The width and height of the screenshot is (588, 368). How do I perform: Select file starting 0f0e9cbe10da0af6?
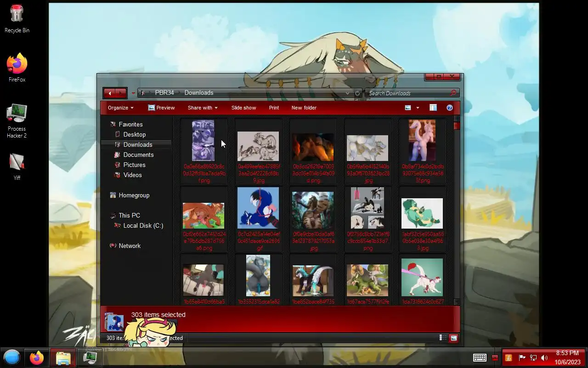(x=313, y=219)
